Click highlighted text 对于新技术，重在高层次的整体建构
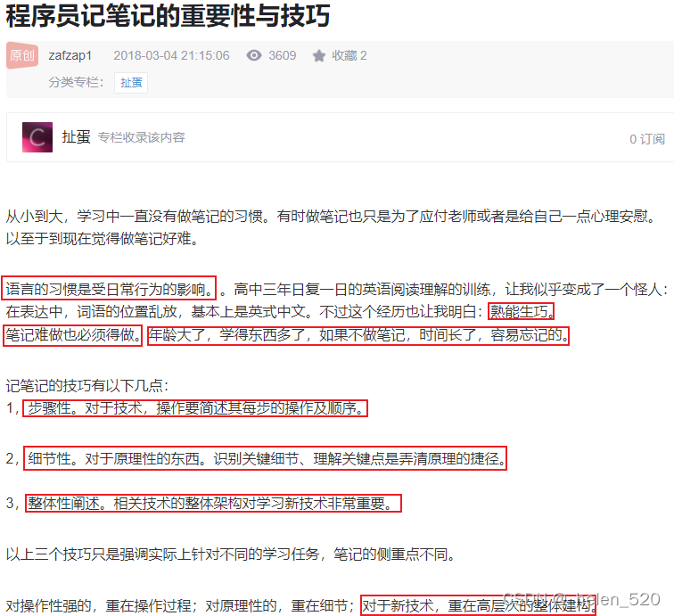This screenshot has height=616, width=674. tap(479, 605)
